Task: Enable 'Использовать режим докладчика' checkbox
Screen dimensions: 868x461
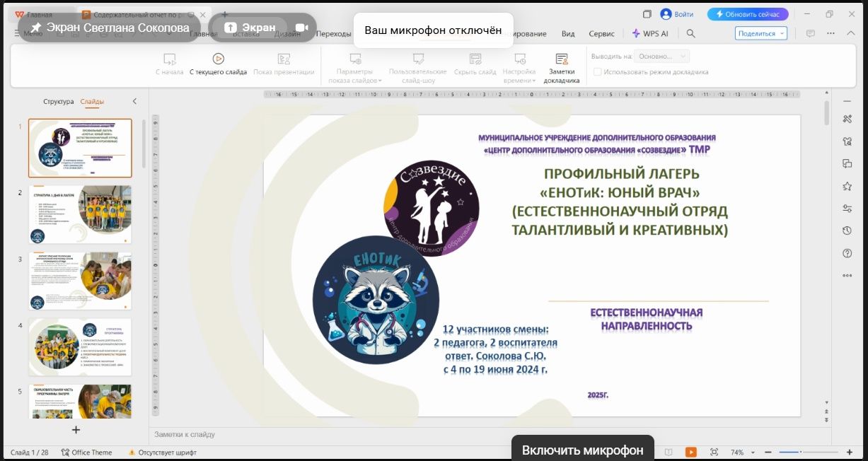Action: pyautogui.click(x=598, y=72)
